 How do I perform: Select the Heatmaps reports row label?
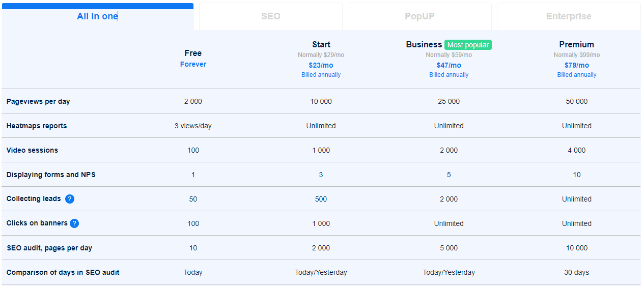pos(37,126)
